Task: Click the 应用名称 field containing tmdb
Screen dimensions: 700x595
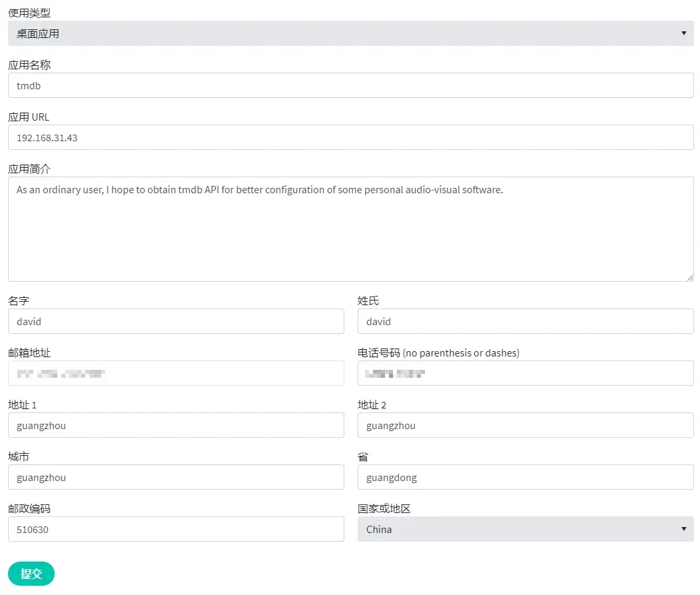Action: tap(350, 85)
